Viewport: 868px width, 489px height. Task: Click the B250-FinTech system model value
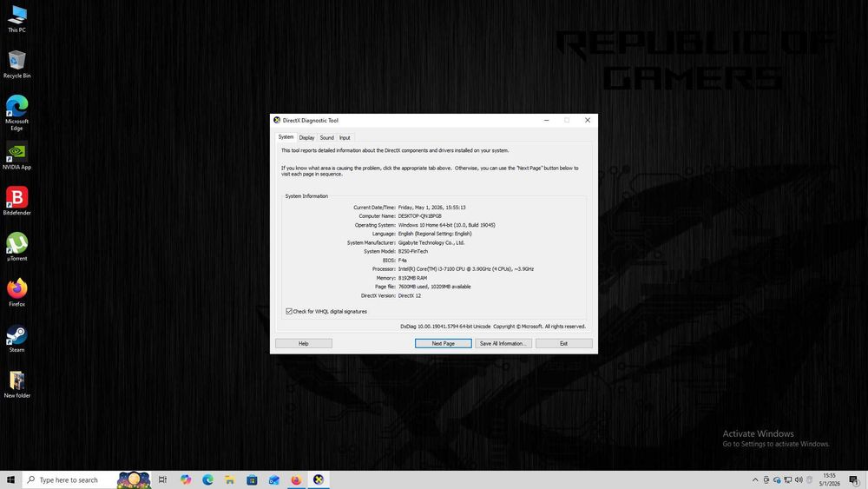tap(413, 251)
